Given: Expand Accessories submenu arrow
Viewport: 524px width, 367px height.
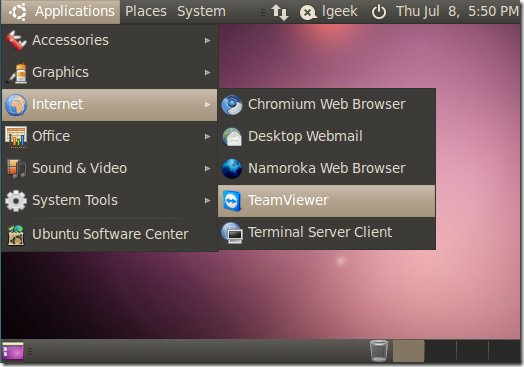Looking at the screenshot, I should click(208, 40).
